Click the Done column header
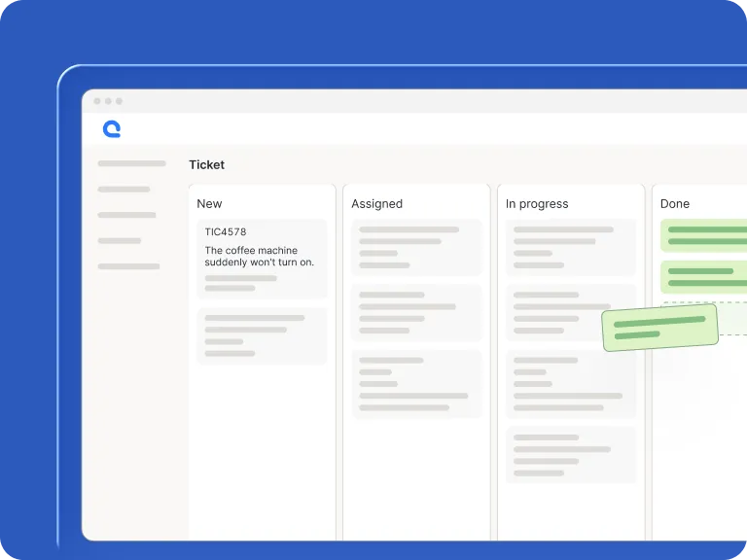The width and height of the screenshot is (747, 560). (x=675, y=204)
